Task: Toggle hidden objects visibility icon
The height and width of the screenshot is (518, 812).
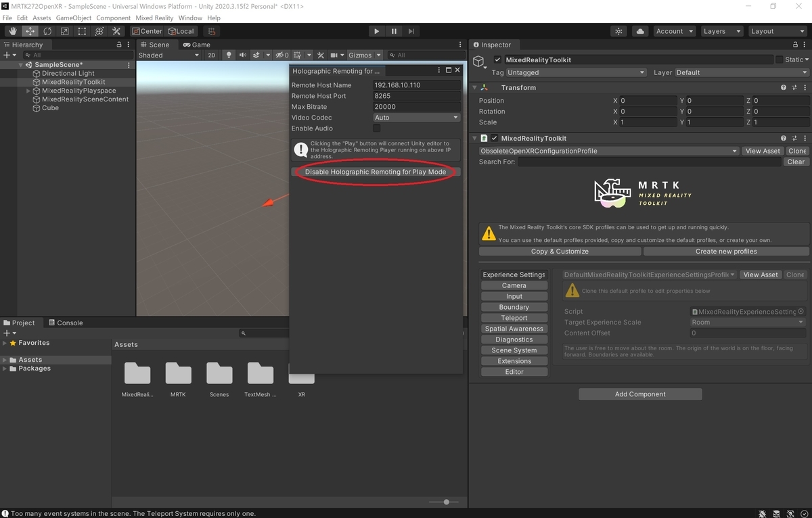Action: click(x=281, y=55)
